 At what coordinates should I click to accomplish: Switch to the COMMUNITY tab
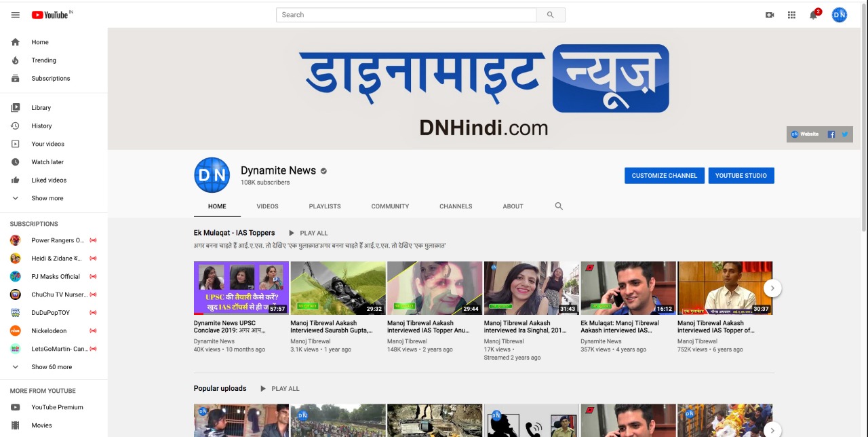point(390,206)
